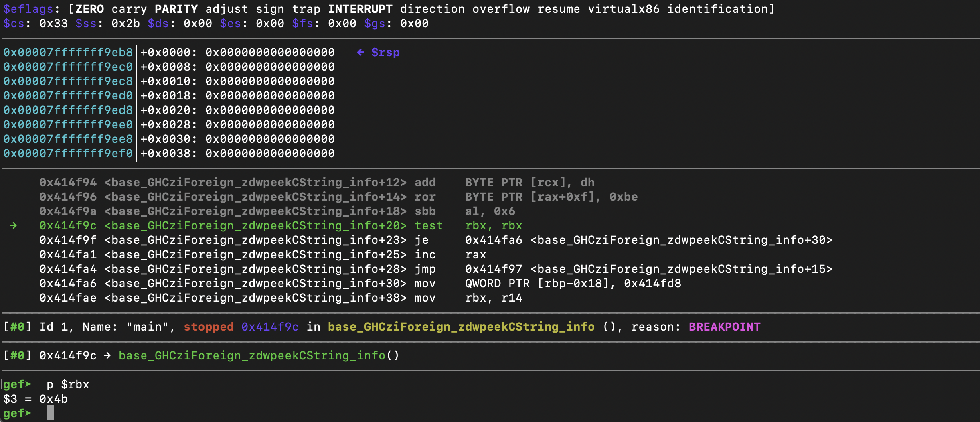Select the $eflags register label
Screen dimensions: 980x422
point(28,9)
